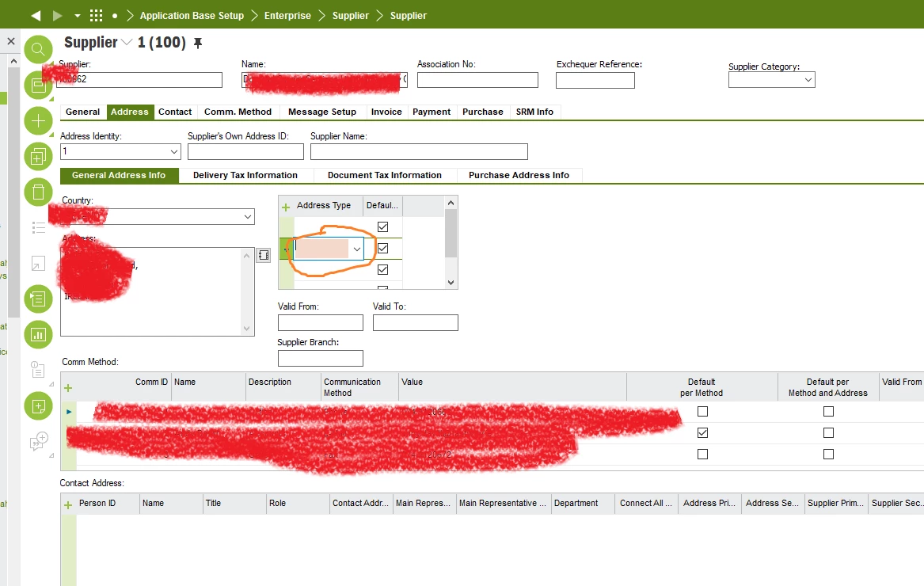Image resolution: width=924 pixels, height=586 pixels.
Task: Open Delivery Tax Information sub-tab
Action: (245, 175)
